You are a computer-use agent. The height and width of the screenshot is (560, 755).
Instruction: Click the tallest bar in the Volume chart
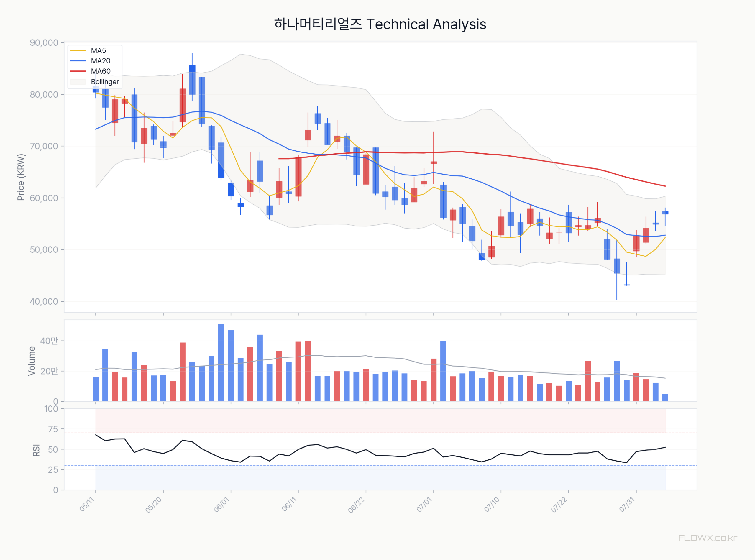point(221,363)
